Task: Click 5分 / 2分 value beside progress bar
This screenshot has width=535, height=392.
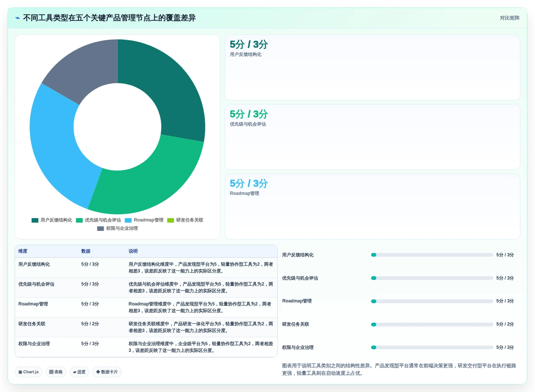Action: click(x=505, y=325)
